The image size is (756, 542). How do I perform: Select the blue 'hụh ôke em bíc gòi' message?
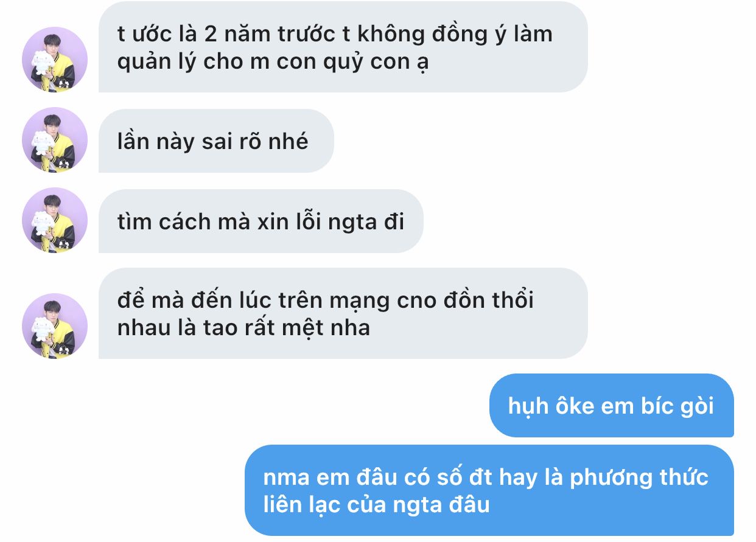pyautogui.click(x=611, y=406)
